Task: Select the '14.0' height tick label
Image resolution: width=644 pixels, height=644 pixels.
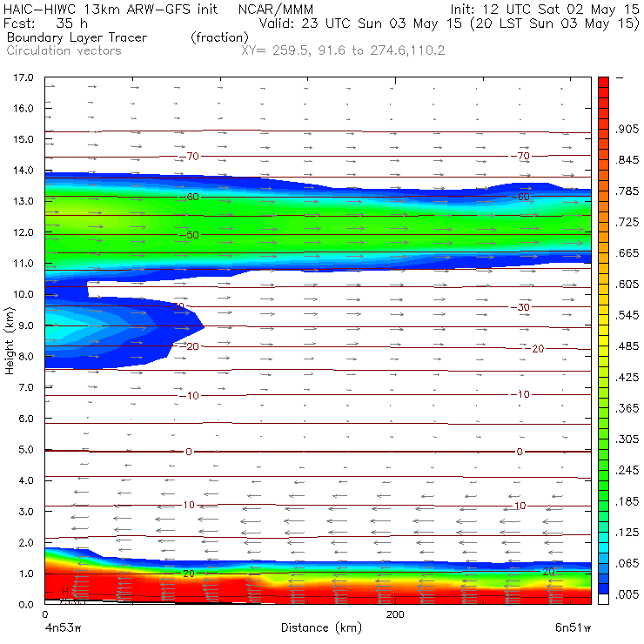Action: (23, 171)
